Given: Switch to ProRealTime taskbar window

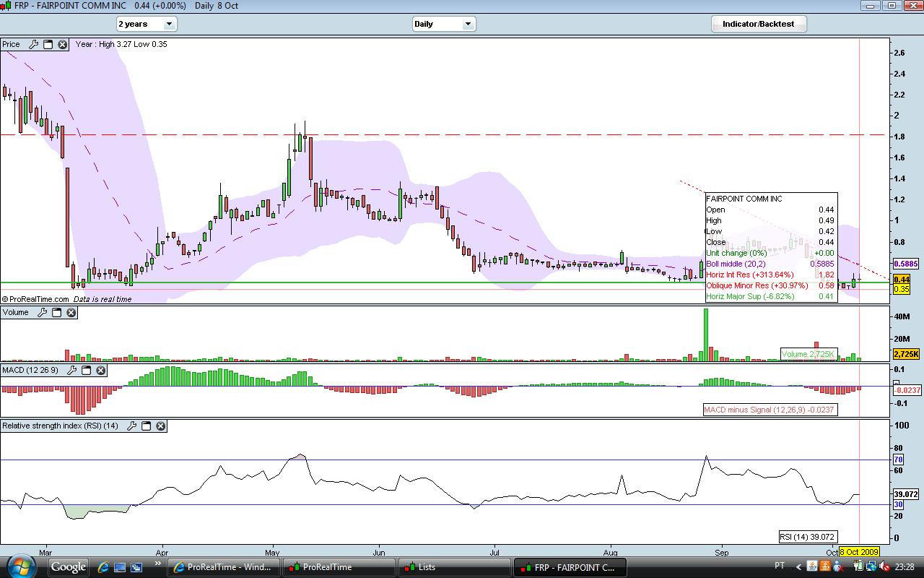Looking at the screenshot, I should [339, 567].
